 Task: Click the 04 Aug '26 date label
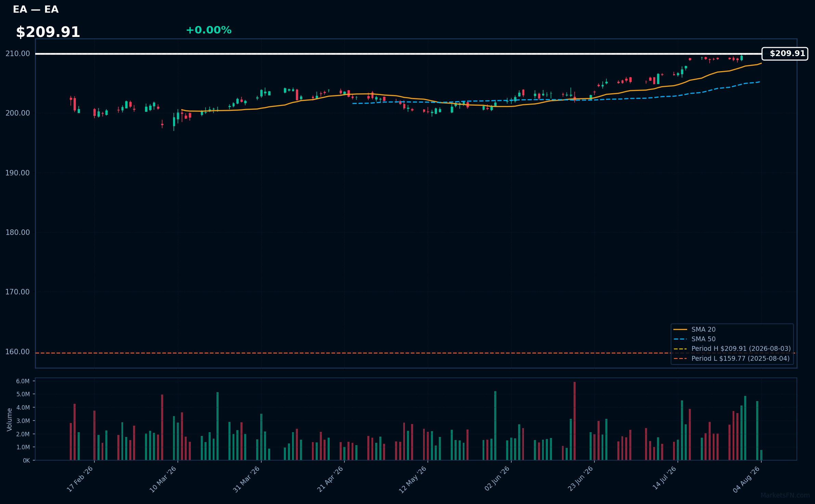point(747,479)
